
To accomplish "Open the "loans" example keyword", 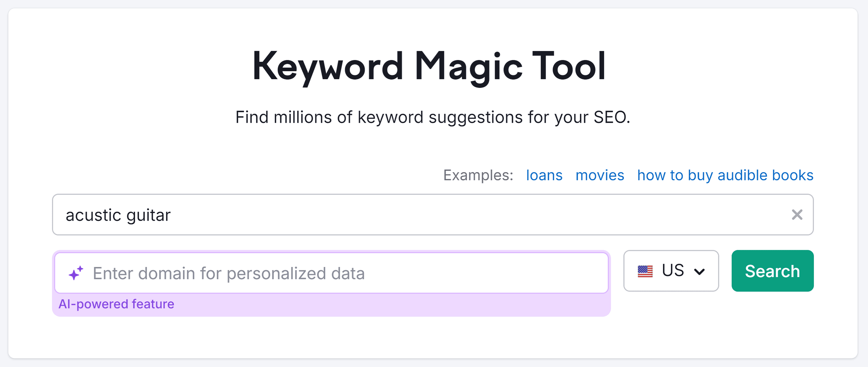I will (544, 175).
